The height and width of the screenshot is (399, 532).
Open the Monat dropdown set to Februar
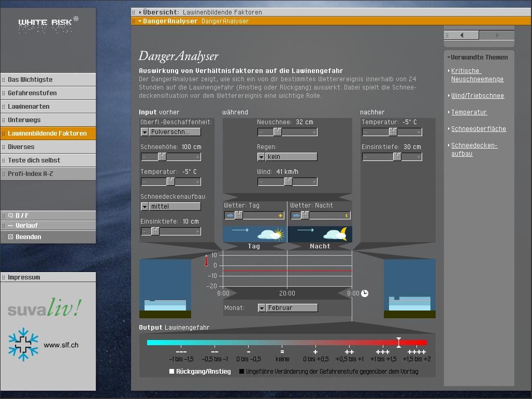tap(262, 308)
